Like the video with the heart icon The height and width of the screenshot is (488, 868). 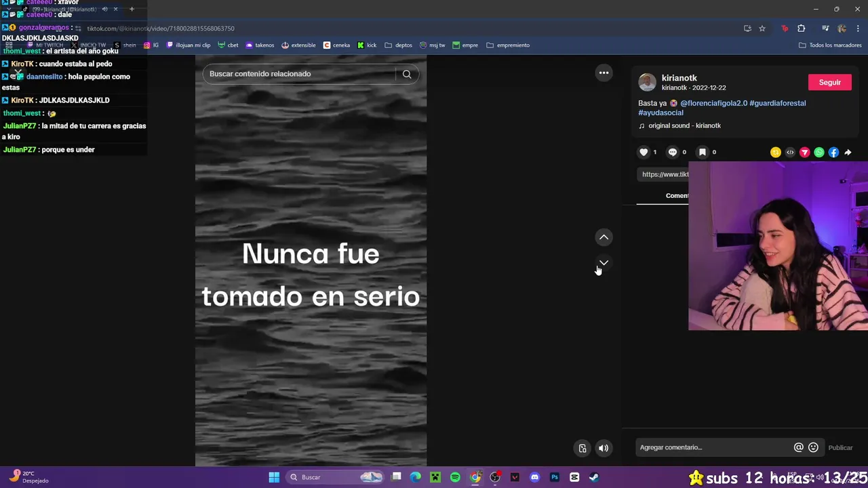[x=644, y=152]
